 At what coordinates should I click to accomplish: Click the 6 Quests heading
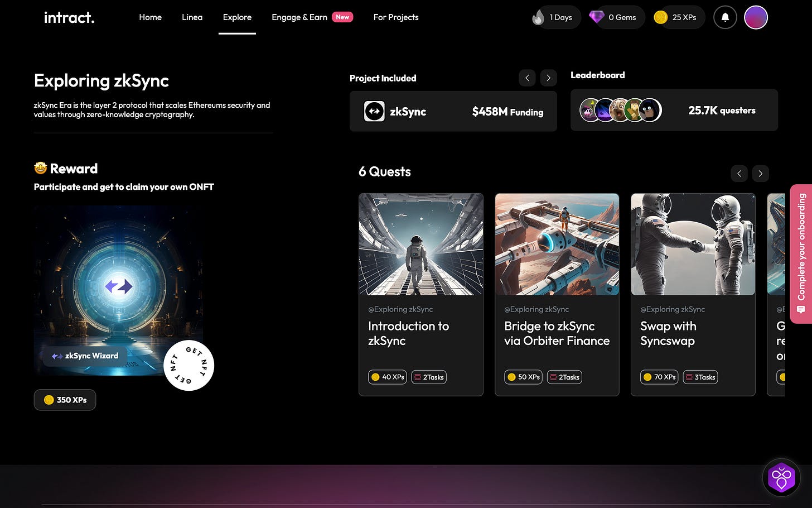(x=385, y=171)
